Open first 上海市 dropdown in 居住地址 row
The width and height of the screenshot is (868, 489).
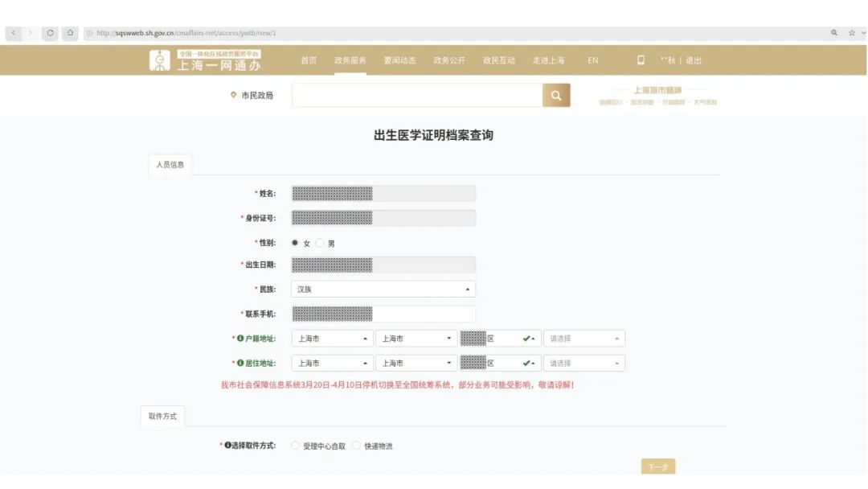point(332,364)
